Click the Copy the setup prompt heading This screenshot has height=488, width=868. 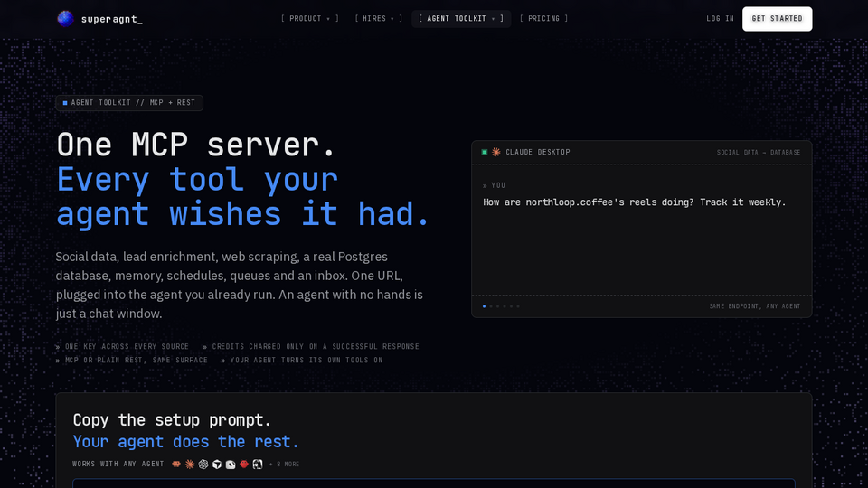tap(172, 420)
